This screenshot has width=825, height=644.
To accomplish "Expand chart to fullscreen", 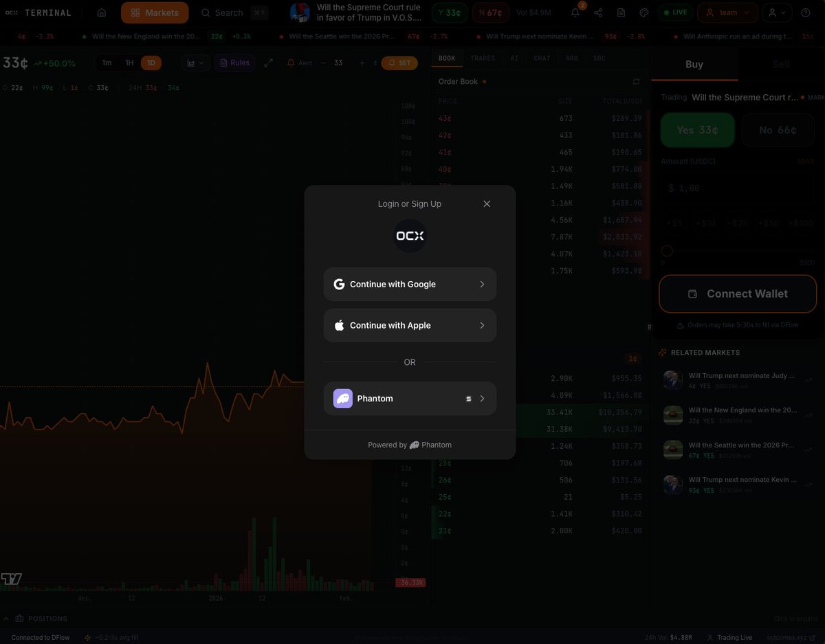I will point(269,63).
